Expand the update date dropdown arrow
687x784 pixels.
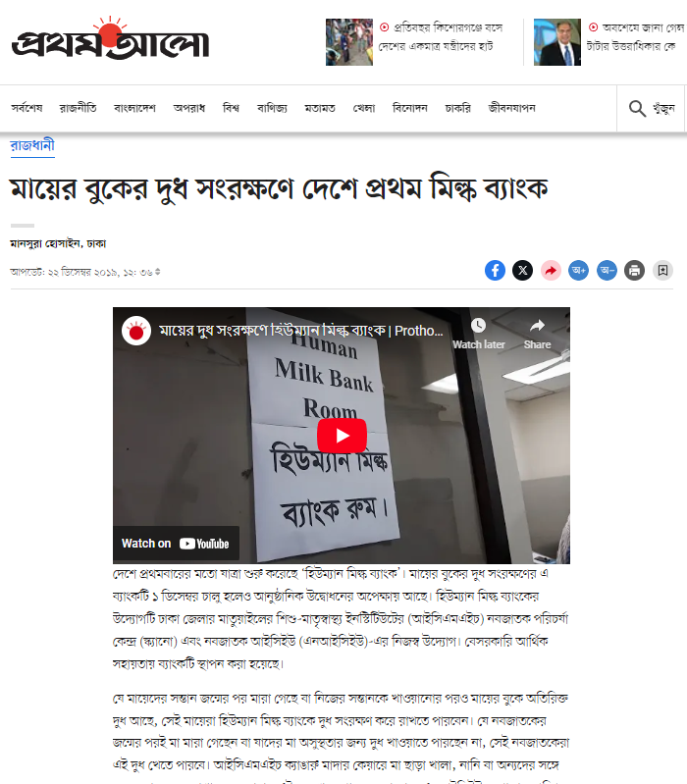coord(157,272)
